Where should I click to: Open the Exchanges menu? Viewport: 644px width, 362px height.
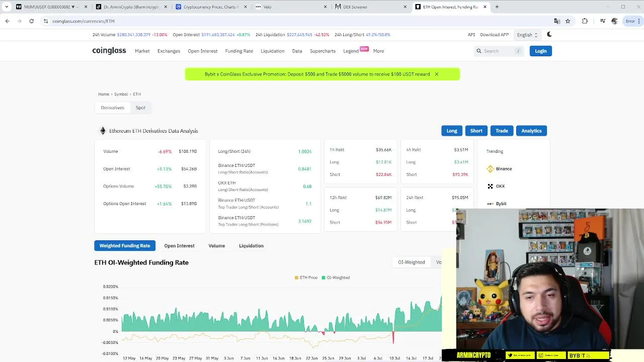(169, 51)
